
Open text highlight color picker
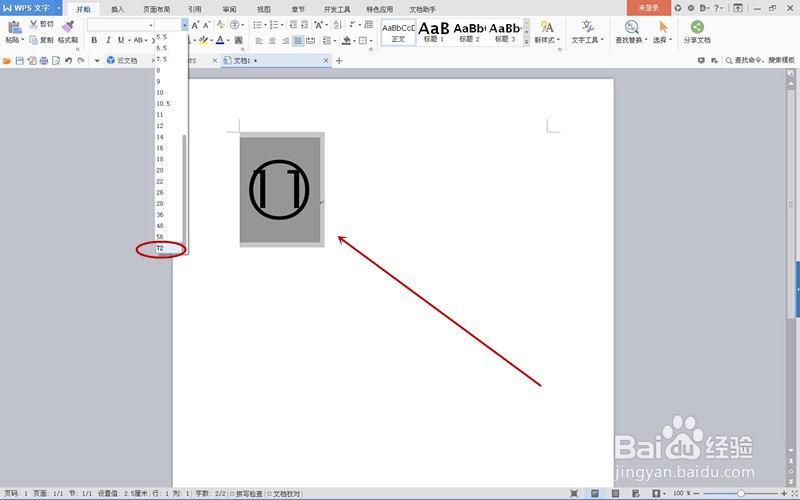click(x=203, y=40)
